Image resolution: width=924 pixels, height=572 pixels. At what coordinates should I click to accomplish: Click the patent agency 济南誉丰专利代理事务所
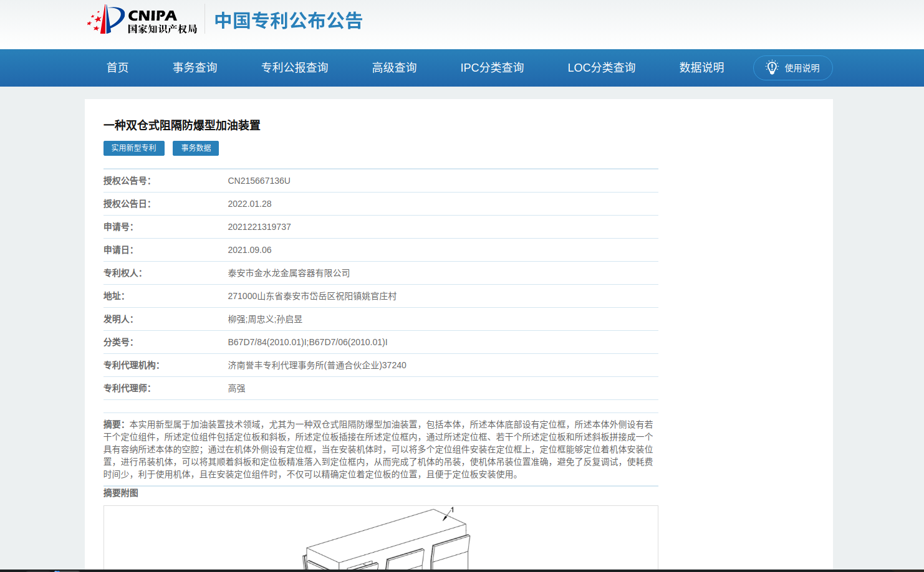tap(317, 365)
